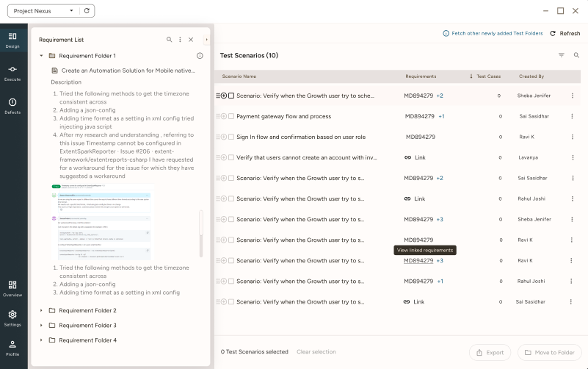
Task: Close the Requirement List panel
Action: [x=191, y=40]
